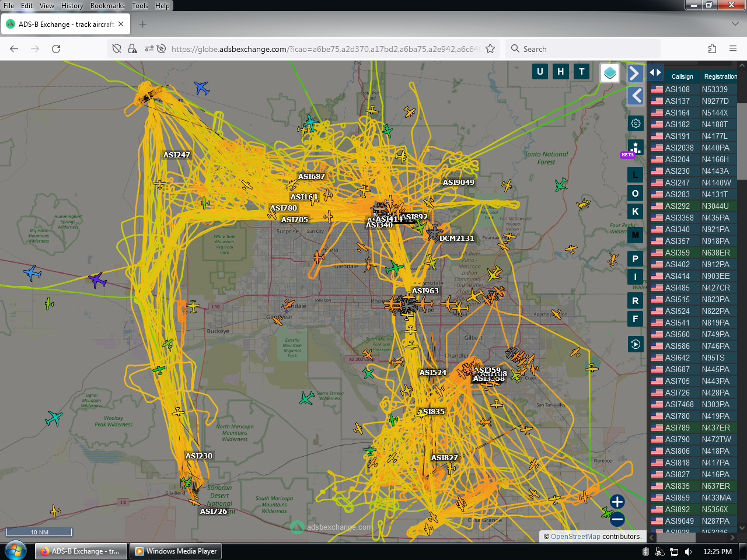Click the ASI726 label on the map
The width and height of the screenshot is (747, 560).
coord(214,512)
